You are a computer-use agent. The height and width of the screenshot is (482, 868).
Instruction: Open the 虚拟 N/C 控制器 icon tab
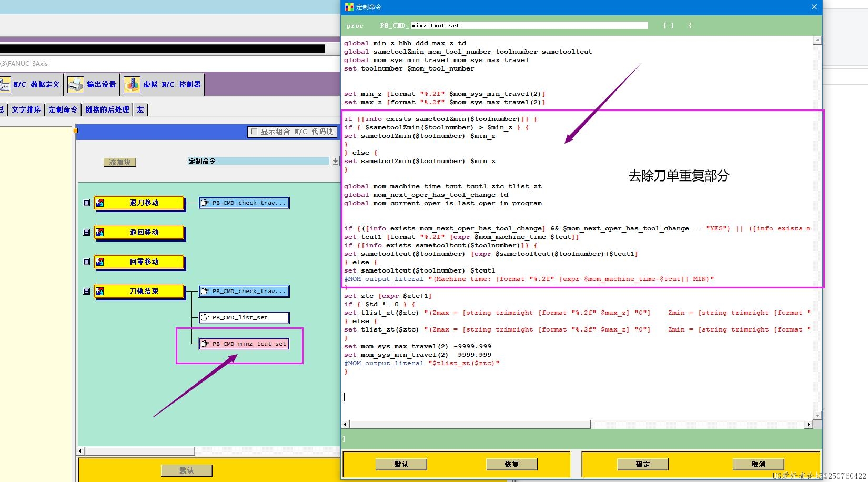click(132, 84)
